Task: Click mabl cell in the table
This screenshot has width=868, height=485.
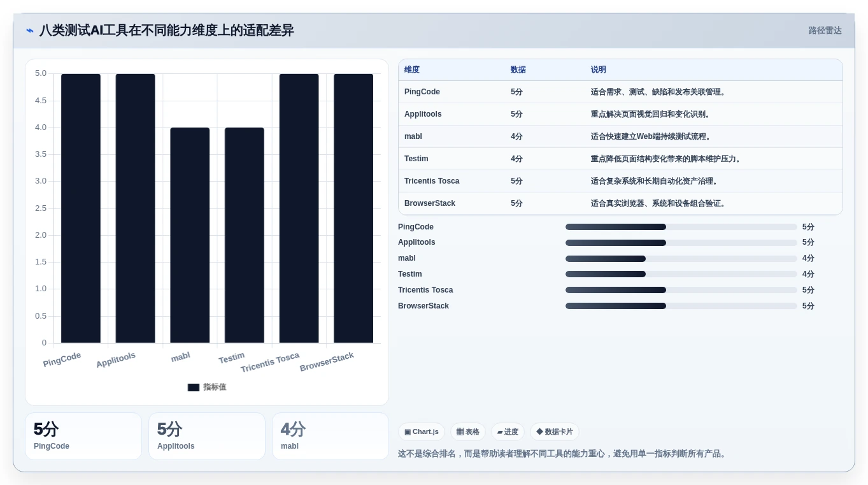Action: click(x=413, y=136)
